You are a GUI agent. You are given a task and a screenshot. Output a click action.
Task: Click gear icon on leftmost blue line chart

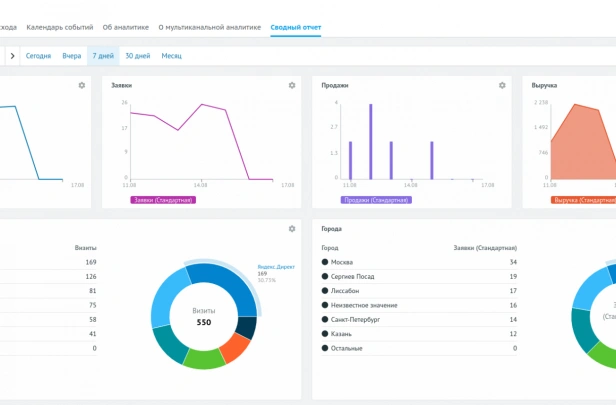[x=82, y=85]
